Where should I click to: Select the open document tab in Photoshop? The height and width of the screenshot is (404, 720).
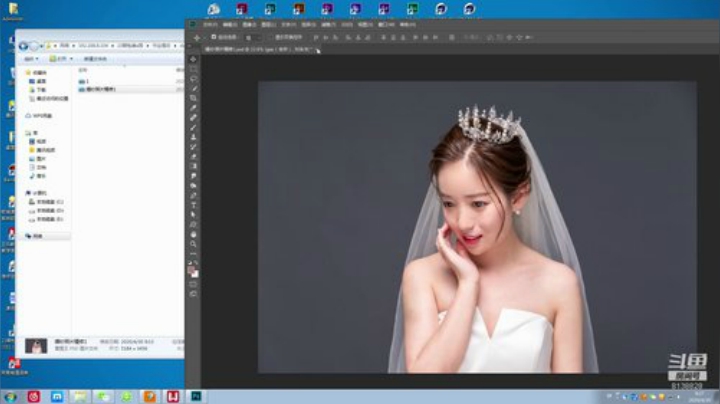[259, 49]
